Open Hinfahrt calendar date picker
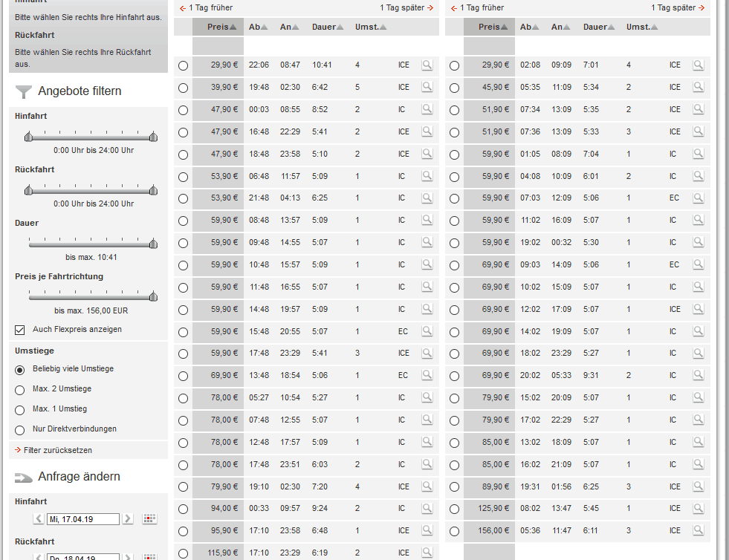 [x=149, y=518]
